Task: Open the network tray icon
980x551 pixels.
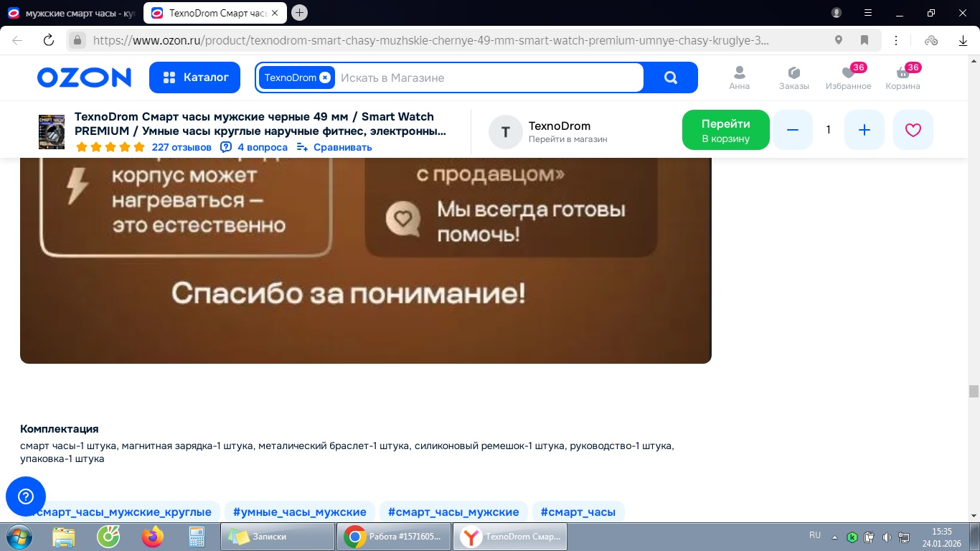Action: coord(904,537)
